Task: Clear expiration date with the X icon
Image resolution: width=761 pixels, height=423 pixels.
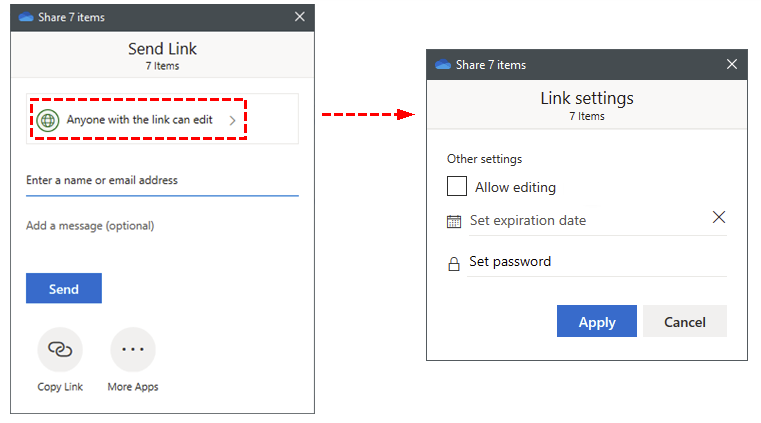Action: click(718, 217)
